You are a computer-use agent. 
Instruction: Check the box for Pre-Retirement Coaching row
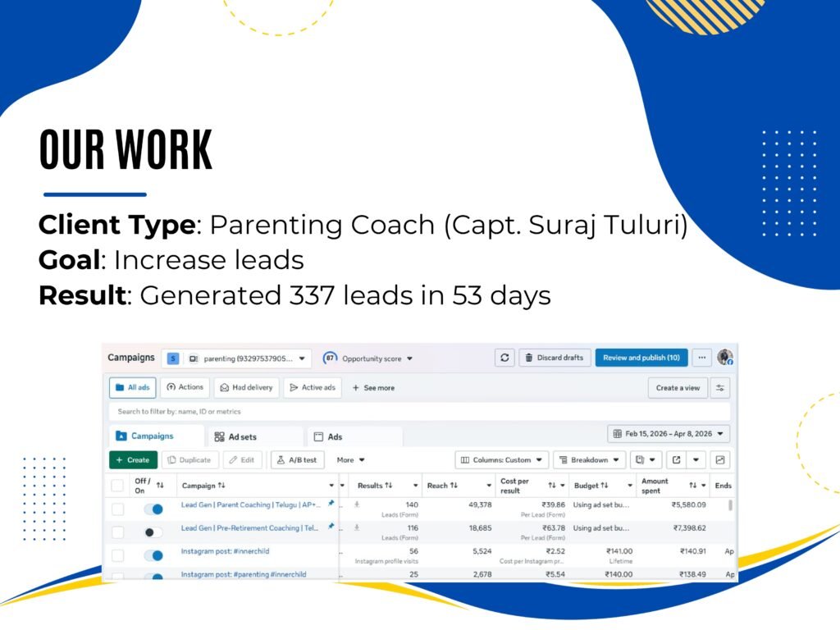(x=117, y=532)
